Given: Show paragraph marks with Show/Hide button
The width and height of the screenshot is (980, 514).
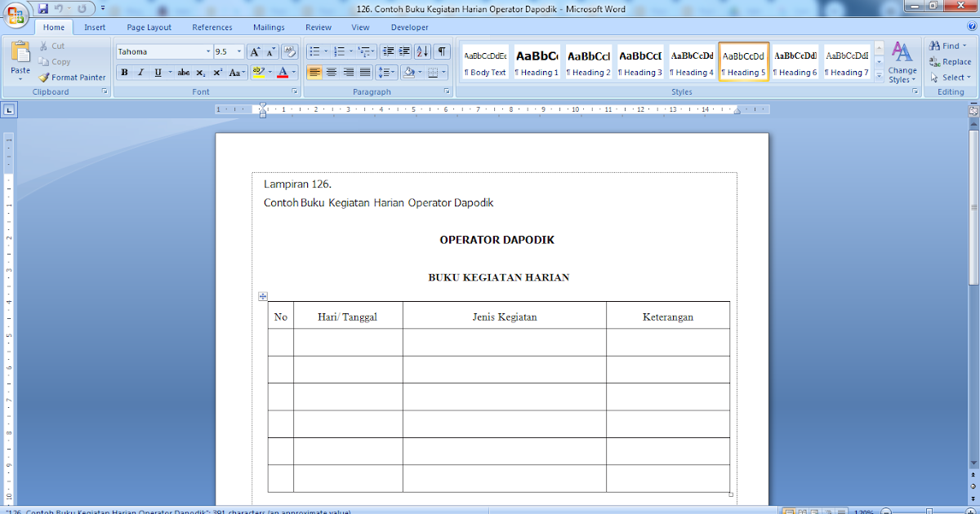Looking at the screenshot, I should [440, 50].
